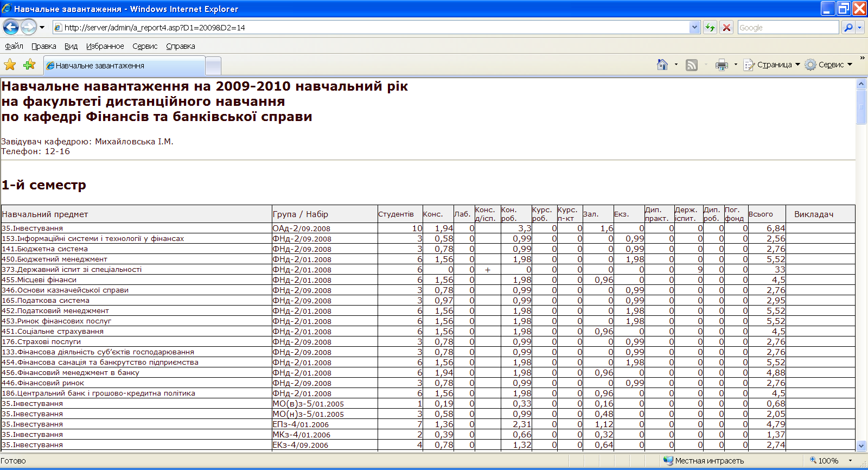868x470 pixels.
Task: Click the page scrollbar down arrow
Action: coord(861,446)
